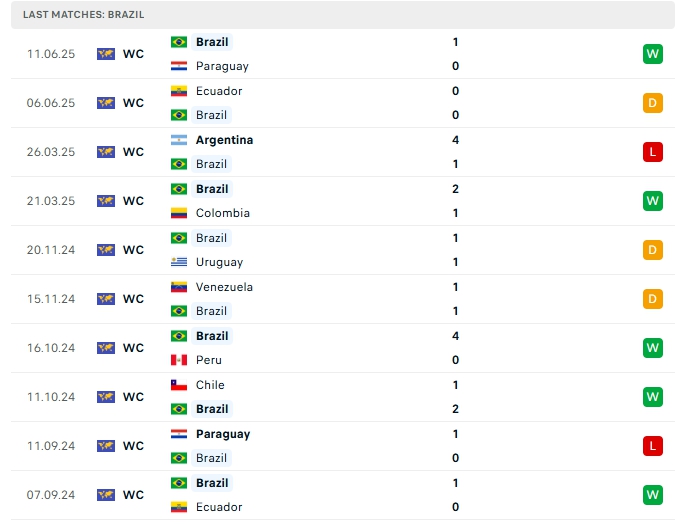Open the Colombia team link
This screenshot has height=524, width=684.
(222, 213)
